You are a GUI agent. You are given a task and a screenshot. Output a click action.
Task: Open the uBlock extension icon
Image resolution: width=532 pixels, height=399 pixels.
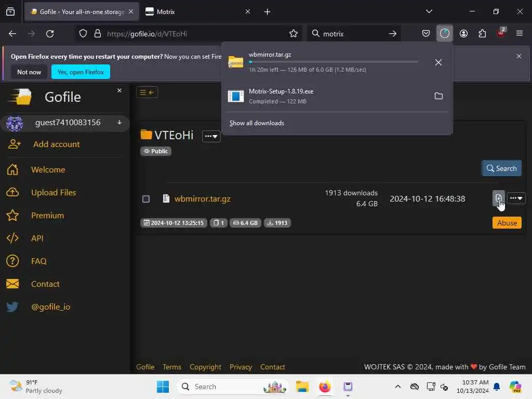click(501, 33)
